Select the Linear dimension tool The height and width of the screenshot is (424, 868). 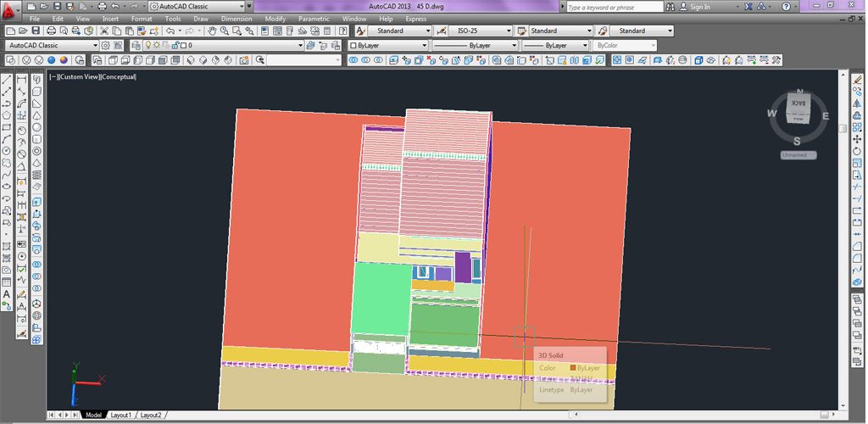tap(21, 79)
